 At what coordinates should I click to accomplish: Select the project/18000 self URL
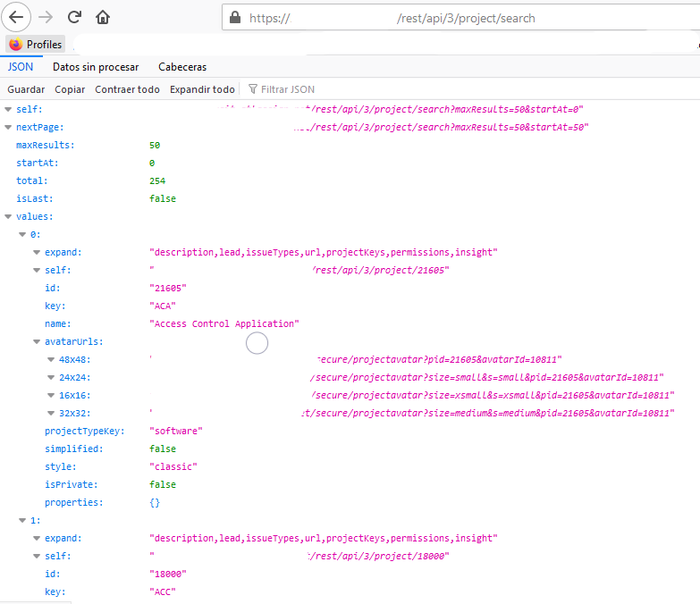click(x=299, y=557)
